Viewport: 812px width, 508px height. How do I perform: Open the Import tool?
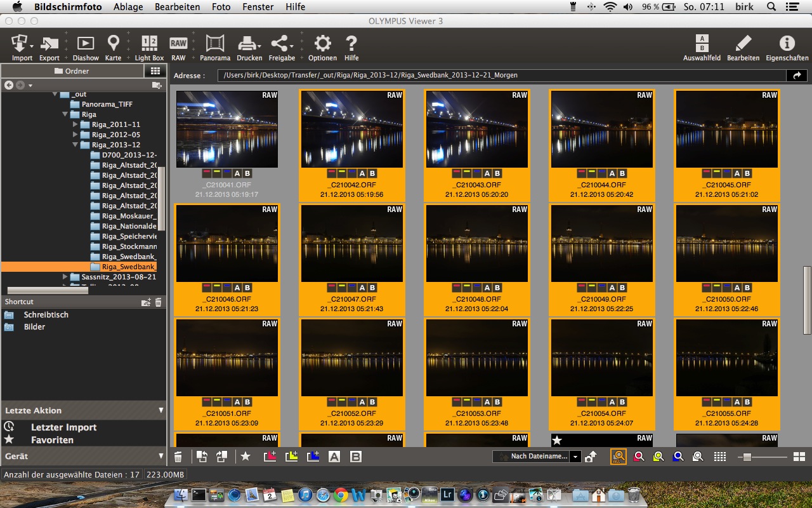point(22,48)
